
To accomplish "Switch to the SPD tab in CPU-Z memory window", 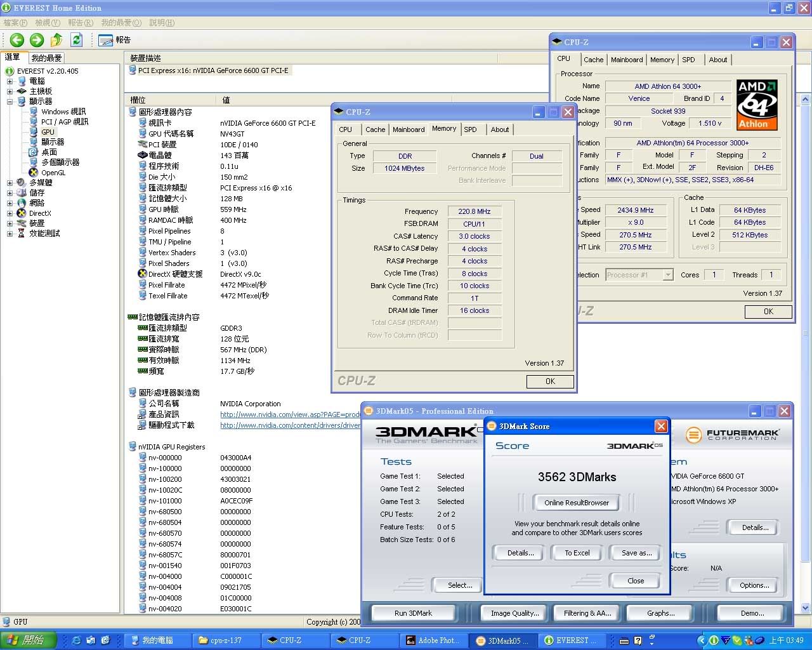I will coord(470,129).
